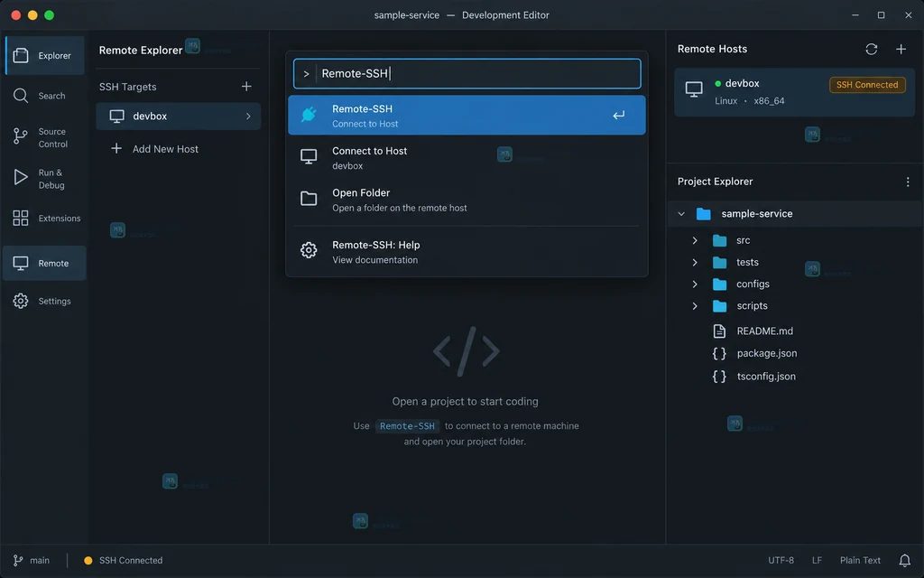The image size is (924, 578).
Task: Click the folder icon in Open Folder
Action: click(309, 199)
